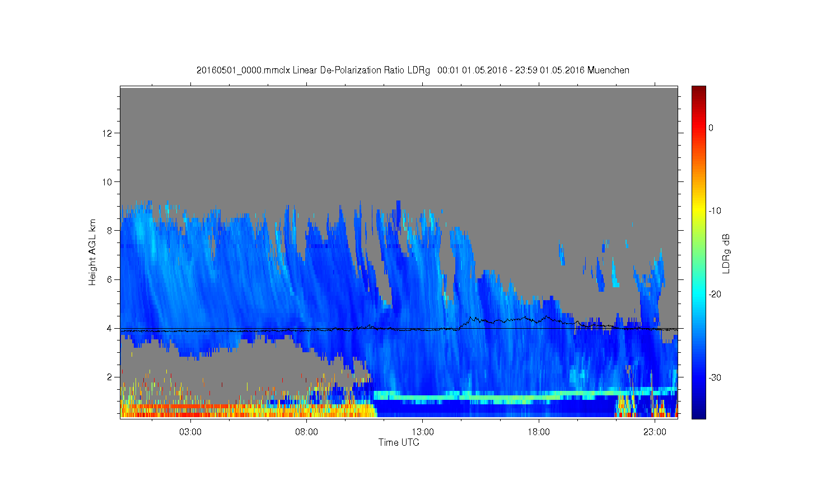
Task: Click the colorbar value label -20
Action: (715, 295)
